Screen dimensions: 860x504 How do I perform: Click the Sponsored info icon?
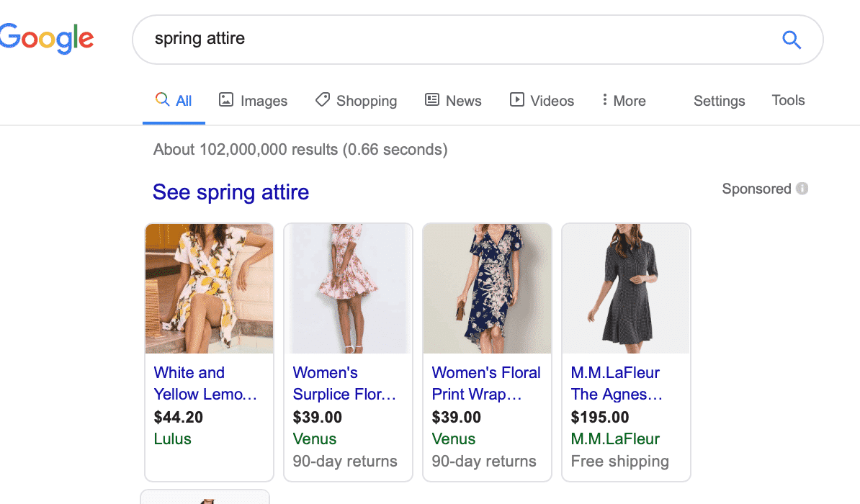[x=802, y=189]
